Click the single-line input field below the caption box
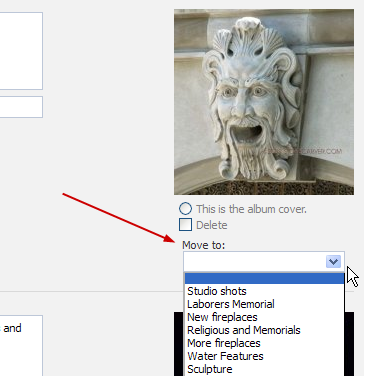This screenshot has height=376, width=380. coord(21,107)
